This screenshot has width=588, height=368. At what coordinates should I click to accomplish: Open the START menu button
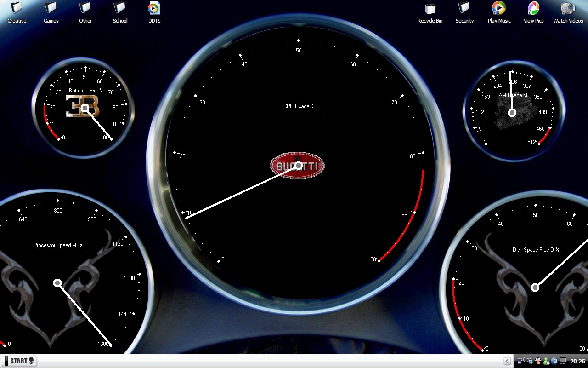pos(19,361)
